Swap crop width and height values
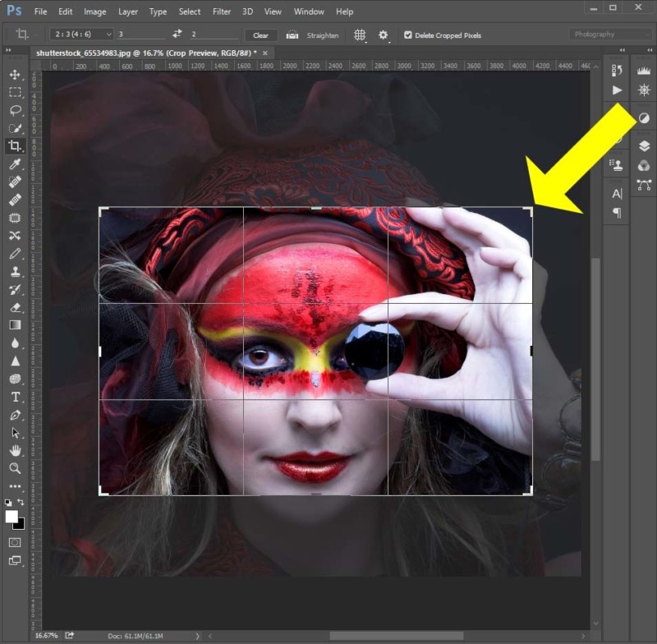The image size is (657, 644). [177, 34]
